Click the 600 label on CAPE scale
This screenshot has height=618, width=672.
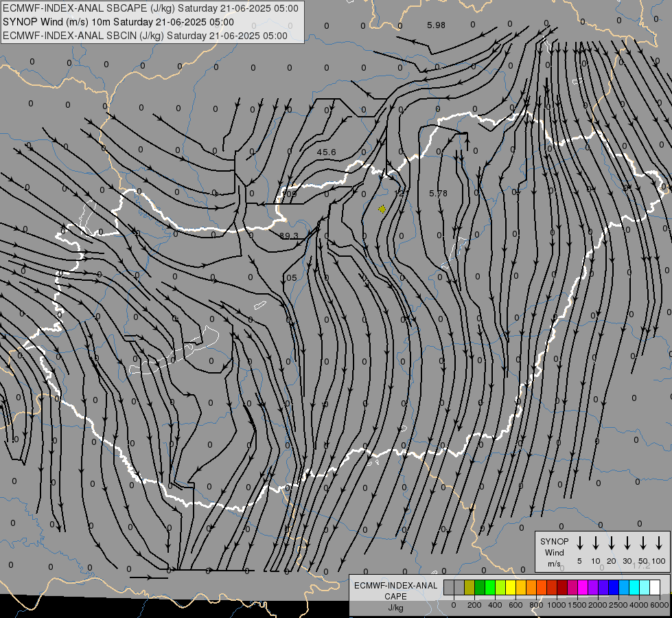(x=515, y=605)
